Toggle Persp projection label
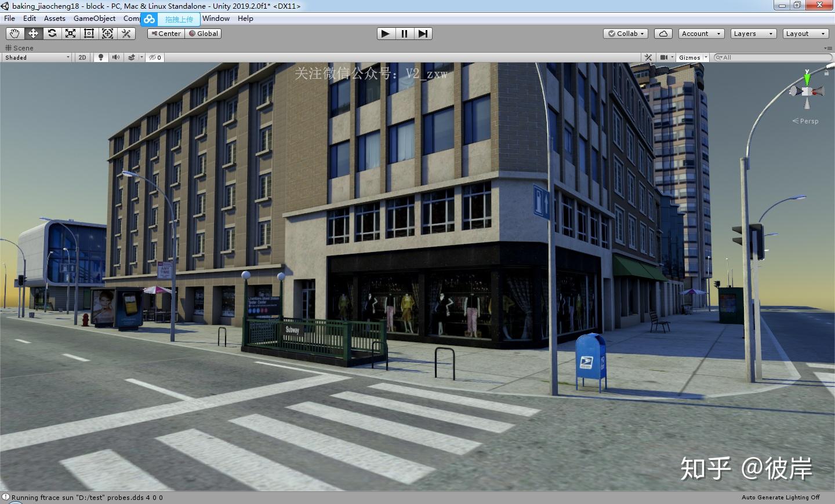This screenshot has height=504, width=835. (805, 121)
